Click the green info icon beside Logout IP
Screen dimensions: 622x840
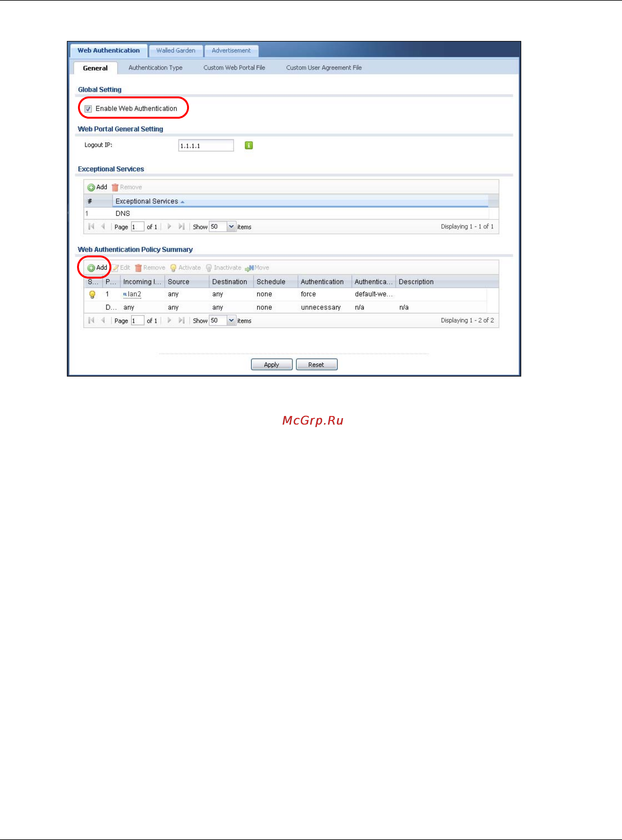tap(248, 145)
